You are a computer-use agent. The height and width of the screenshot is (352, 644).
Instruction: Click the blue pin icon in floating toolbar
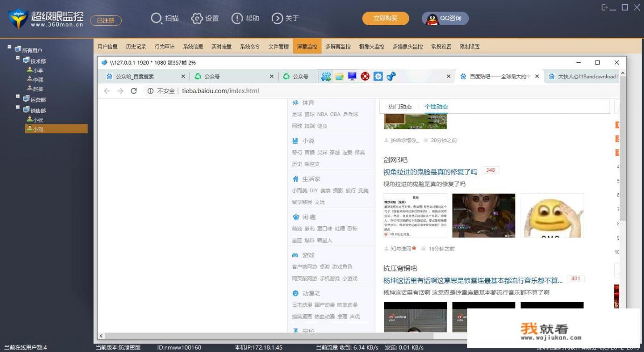pos(391,76)
